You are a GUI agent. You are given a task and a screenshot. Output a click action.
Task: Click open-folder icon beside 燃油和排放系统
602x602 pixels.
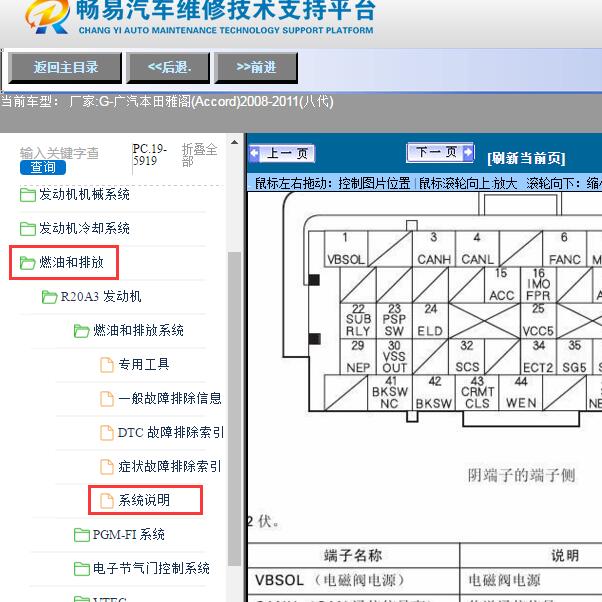pos(81,331)
